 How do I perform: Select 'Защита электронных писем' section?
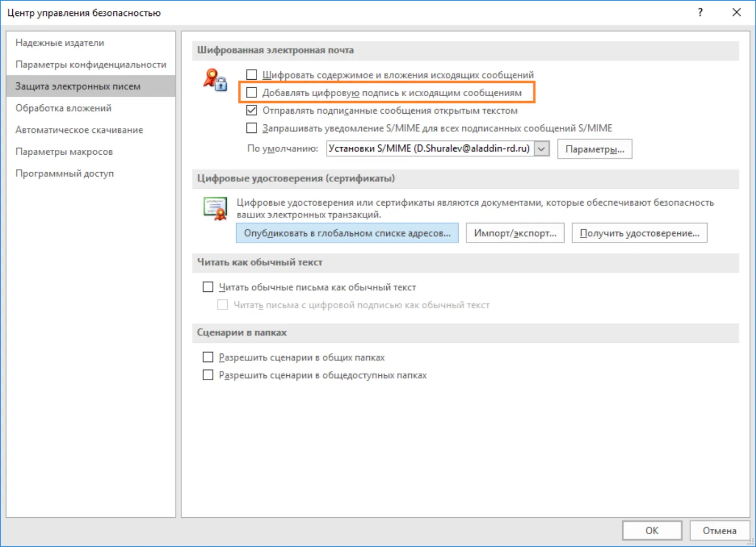click(x=91, y=86)
